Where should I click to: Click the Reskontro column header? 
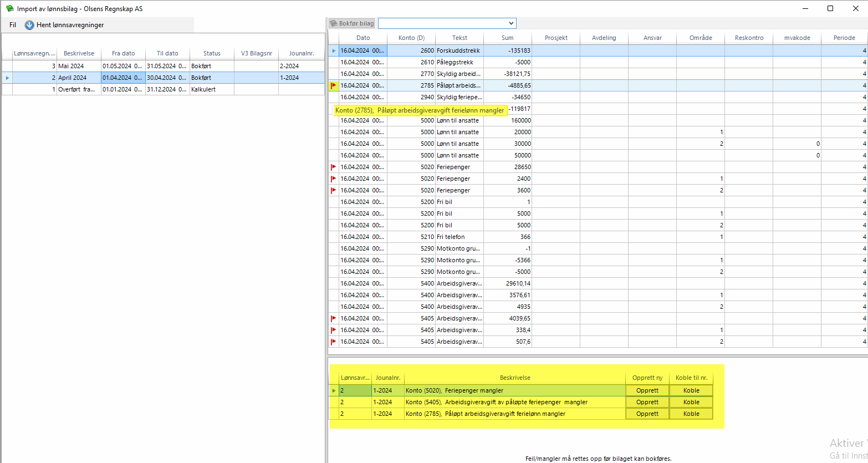pyautogui.click(x=749, y=38)
